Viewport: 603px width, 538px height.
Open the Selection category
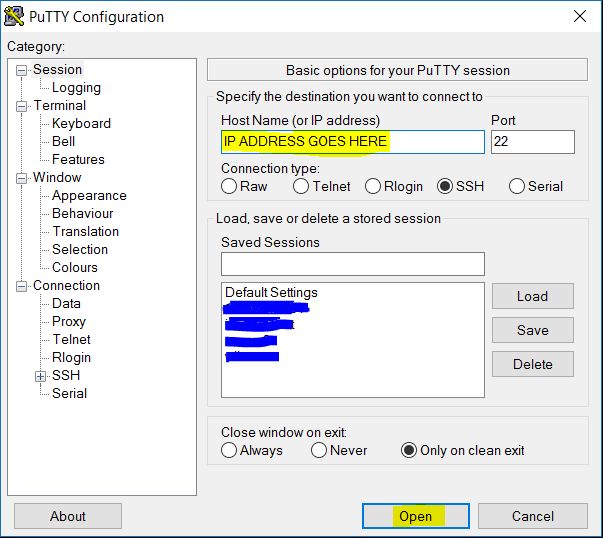tap(80, 249)
